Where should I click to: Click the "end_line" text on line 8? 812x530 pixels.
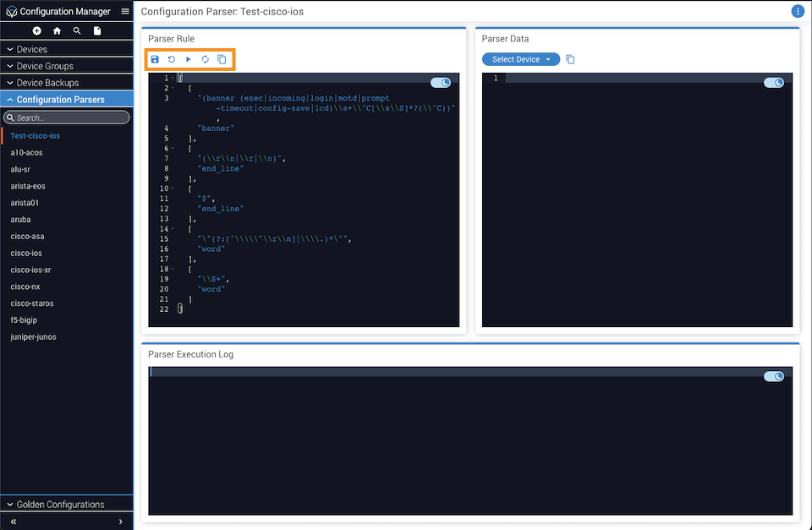[221, 168]
